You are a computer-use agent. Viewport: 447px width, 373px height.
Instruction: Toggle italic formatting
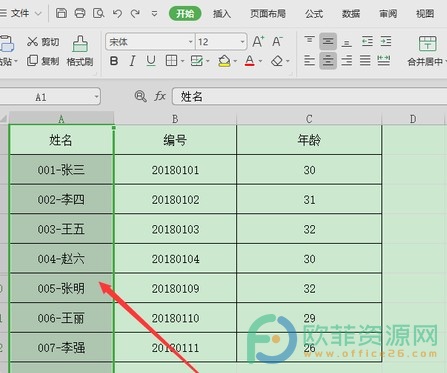(132, 61)
